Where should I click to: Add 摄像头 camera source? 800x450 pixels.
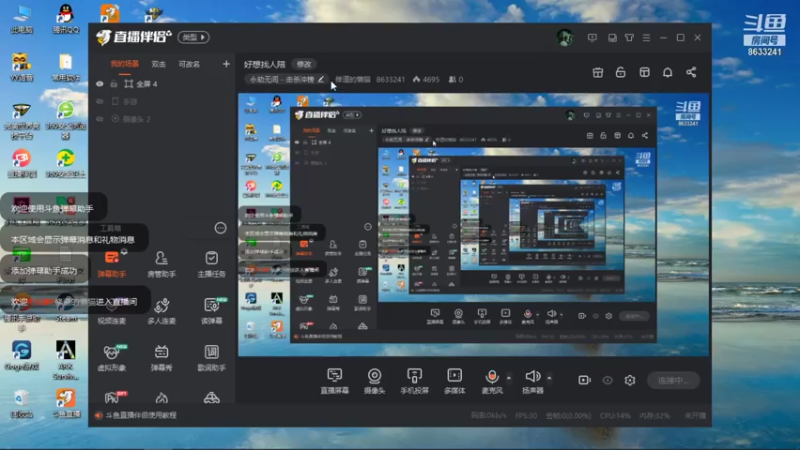pos(374,381)
